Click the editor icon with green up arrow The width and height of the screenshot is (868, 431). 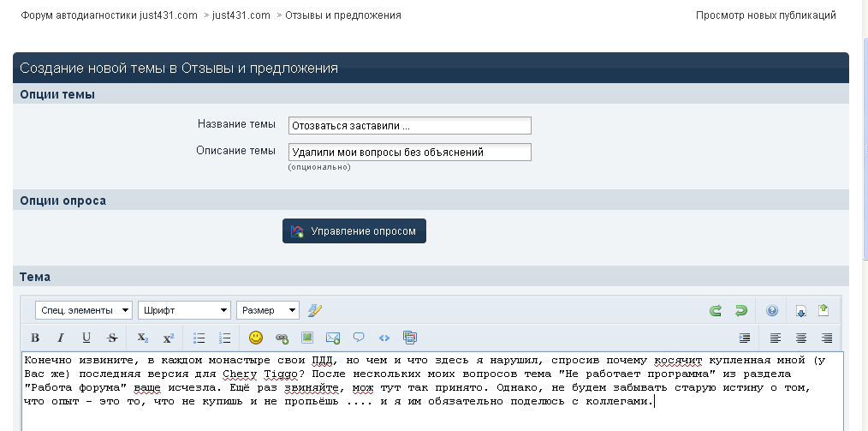(823, 310)
